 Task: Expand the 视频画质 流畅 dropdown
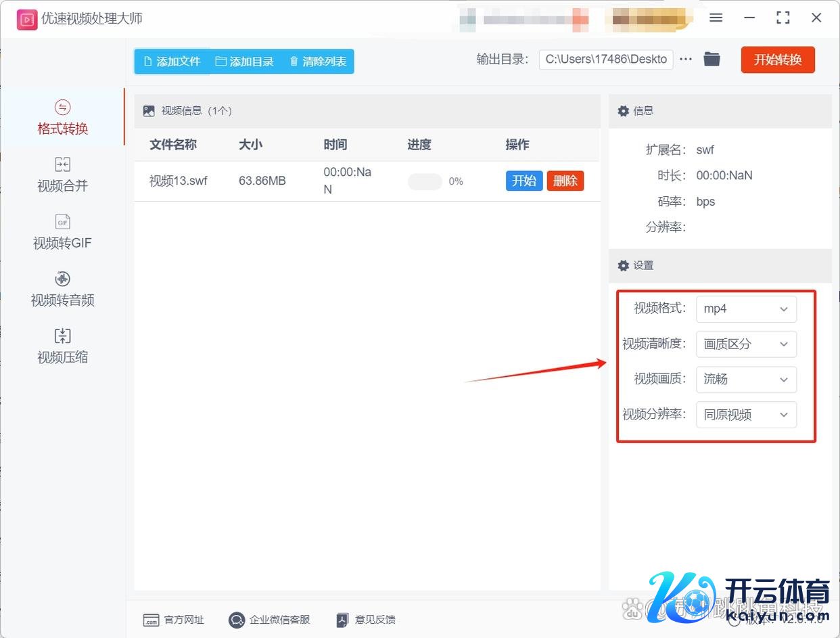pos(746,380)
